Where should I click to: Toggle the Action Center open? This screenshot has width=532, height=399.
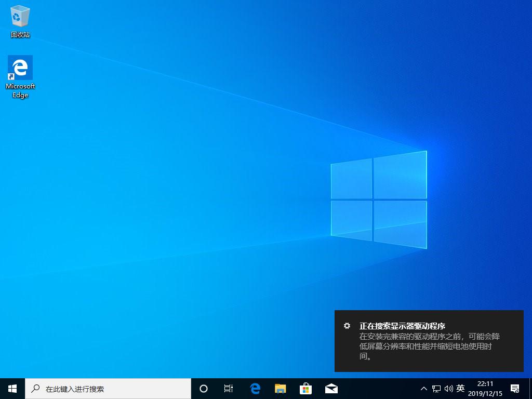tap(514, 388)
